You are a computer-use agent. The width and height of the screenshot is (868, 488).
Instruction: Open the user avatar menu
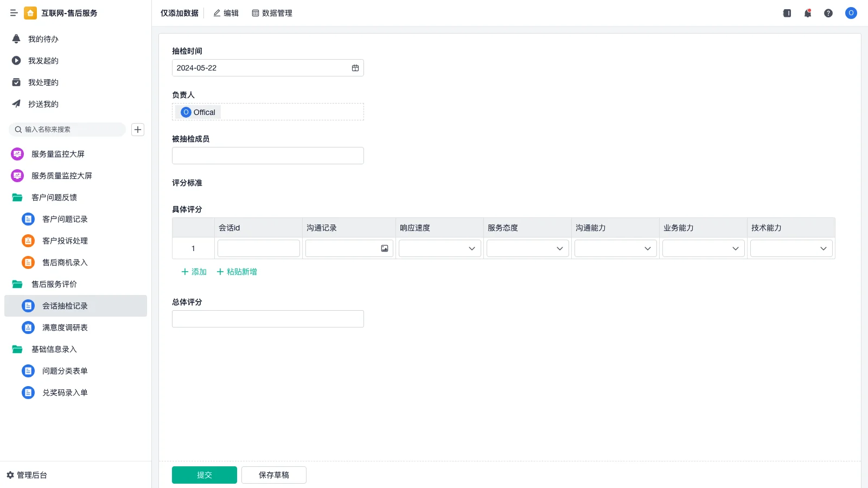point(851,13)
